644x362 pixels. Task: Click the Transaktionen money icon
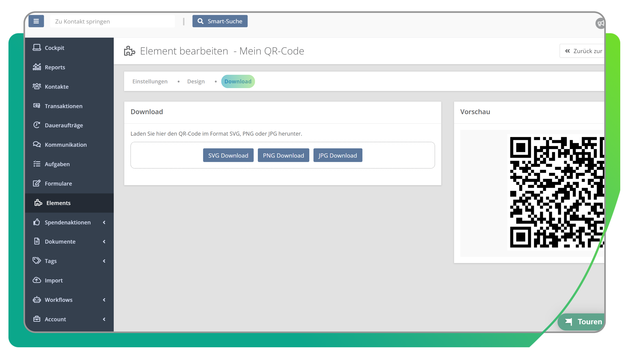37,106
